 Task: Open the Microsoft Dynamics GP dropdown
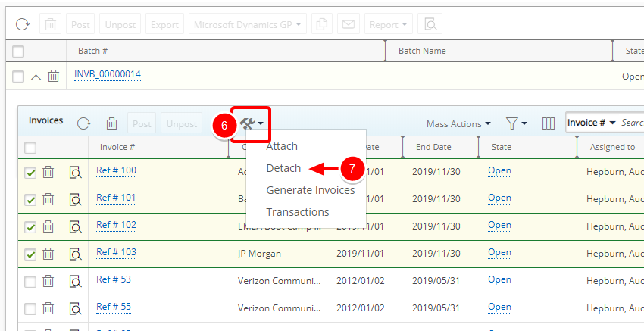pos(248,24)
